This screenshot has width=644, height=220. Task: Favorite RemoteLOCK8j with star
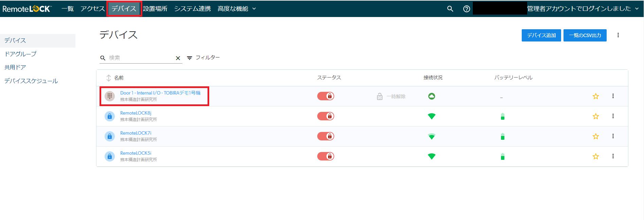pyautogui.click(x=596, y=116)
